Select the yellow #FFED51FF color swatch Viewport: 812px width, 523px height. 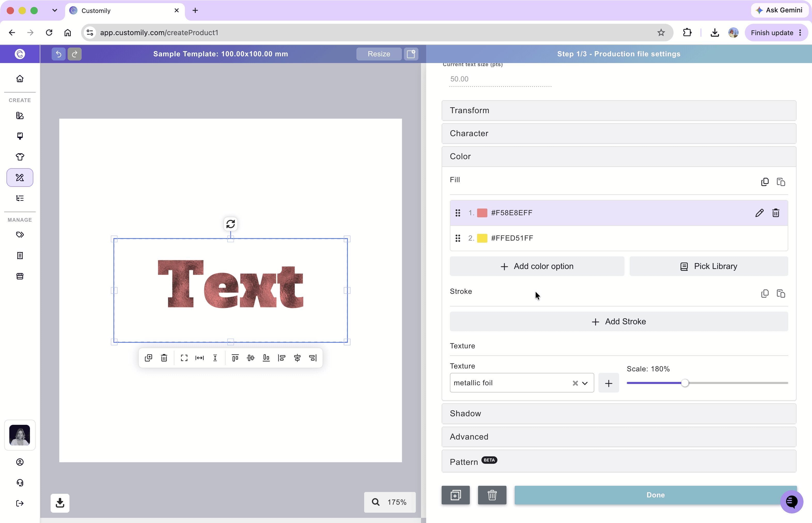(x=482, y=238)
